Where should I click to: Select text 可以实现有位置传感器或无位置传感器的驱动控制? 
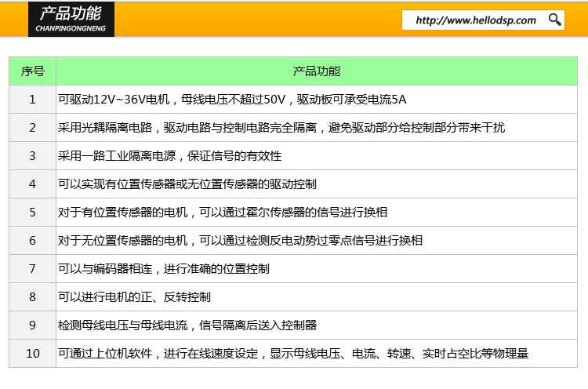187,184
